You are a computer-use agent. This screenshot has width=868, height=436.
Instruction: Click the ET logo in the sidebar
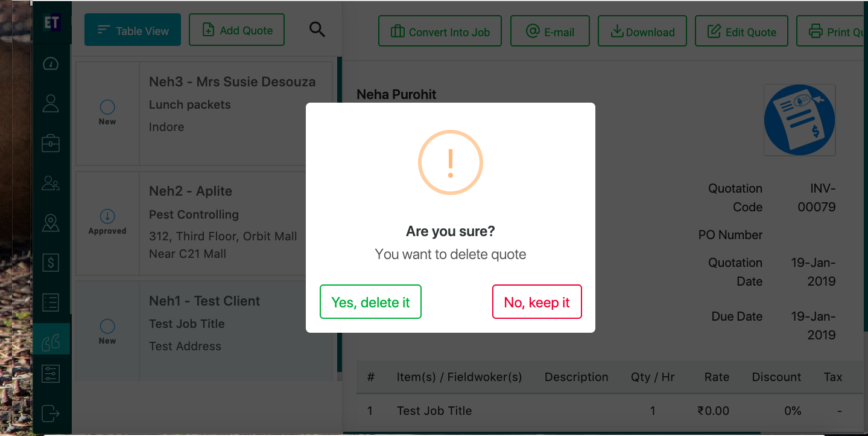[x=52, y=23]
